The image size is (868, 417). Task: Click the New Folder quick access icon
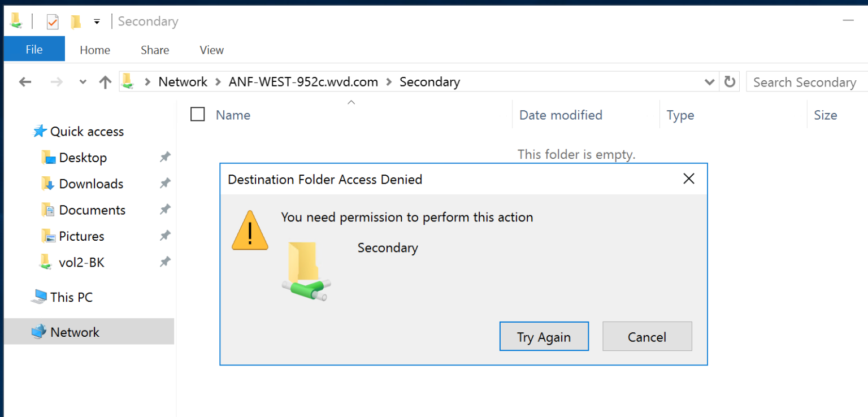(x=76, y=21)
